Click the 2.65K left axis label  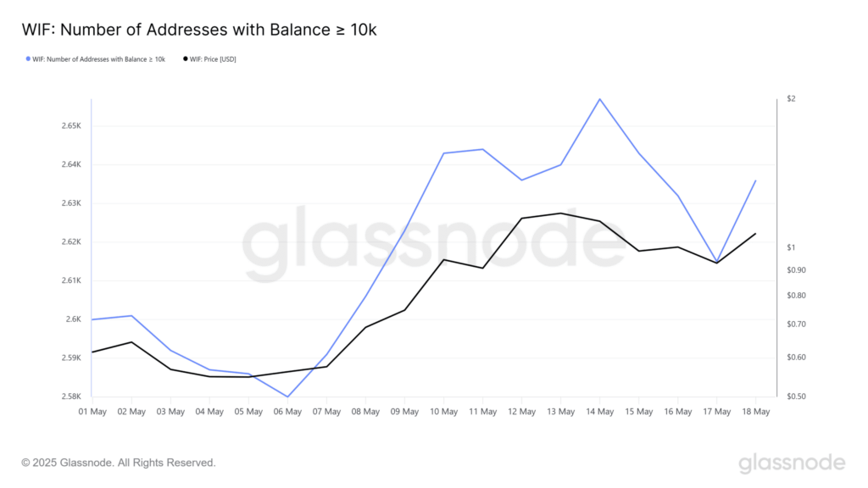pyautogui.click(x=71, y=125)
